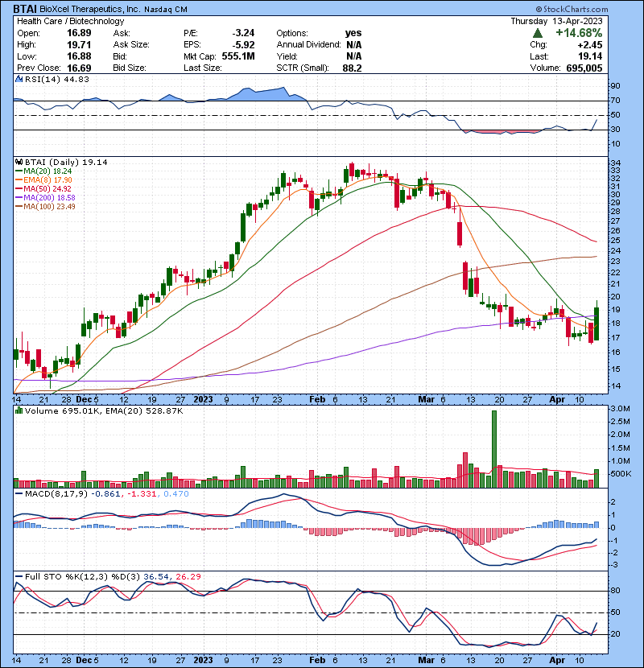Screen dimensions: 644x668
Task: Click the MA(50) 24.92 legend entry
Action: (x=47, y=188)
